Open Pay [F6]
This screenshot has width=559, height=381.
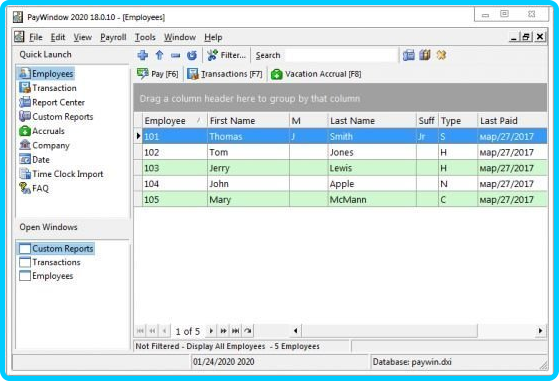pyautogui.click(x=158, y=74)
